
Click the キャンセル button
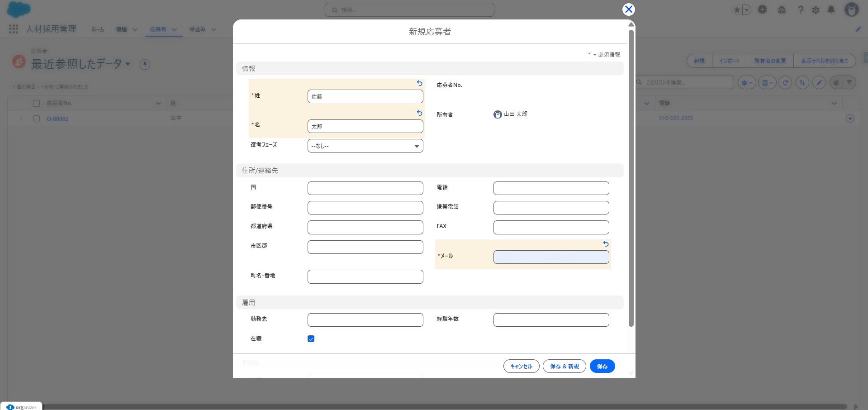521,366
